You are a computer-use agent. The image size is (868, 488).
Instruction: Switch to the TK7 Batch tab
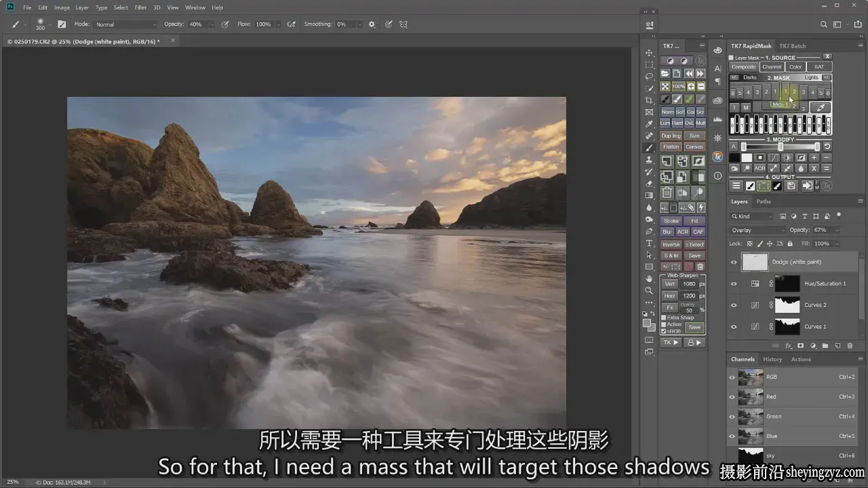(x=792, y=46)
